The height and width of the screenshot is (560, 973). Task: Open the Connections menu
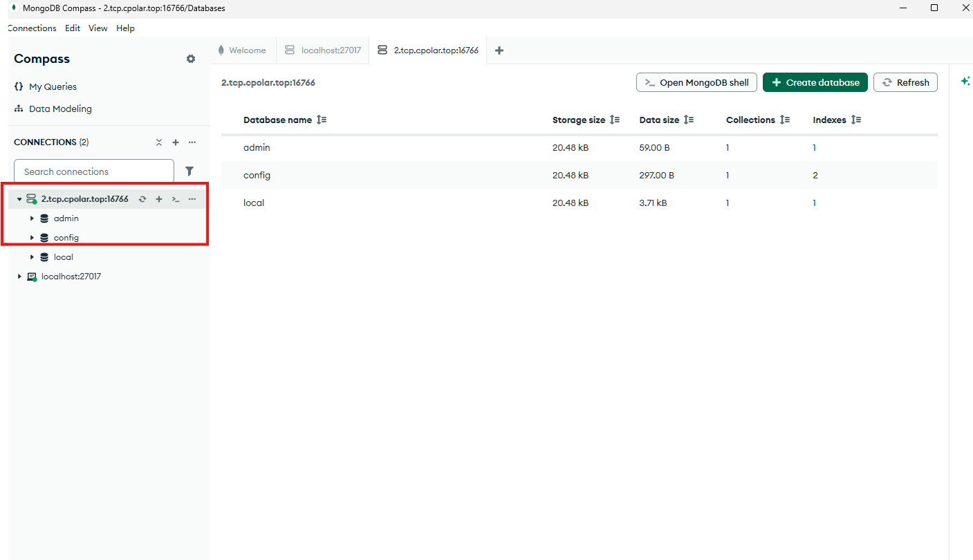point(32,28)
